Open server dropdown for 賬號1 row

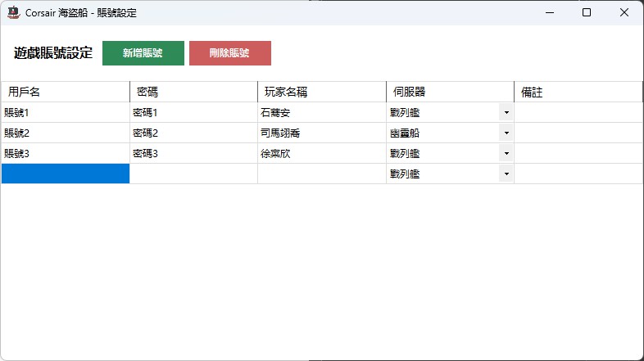click(506, 112)
